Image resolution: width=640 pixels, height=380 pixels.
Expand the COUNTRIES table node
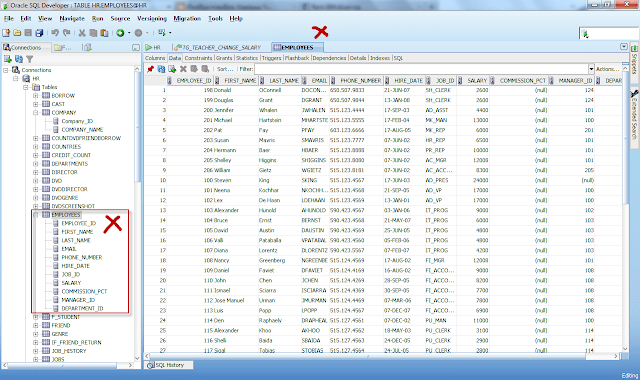(x=36, y=147)
